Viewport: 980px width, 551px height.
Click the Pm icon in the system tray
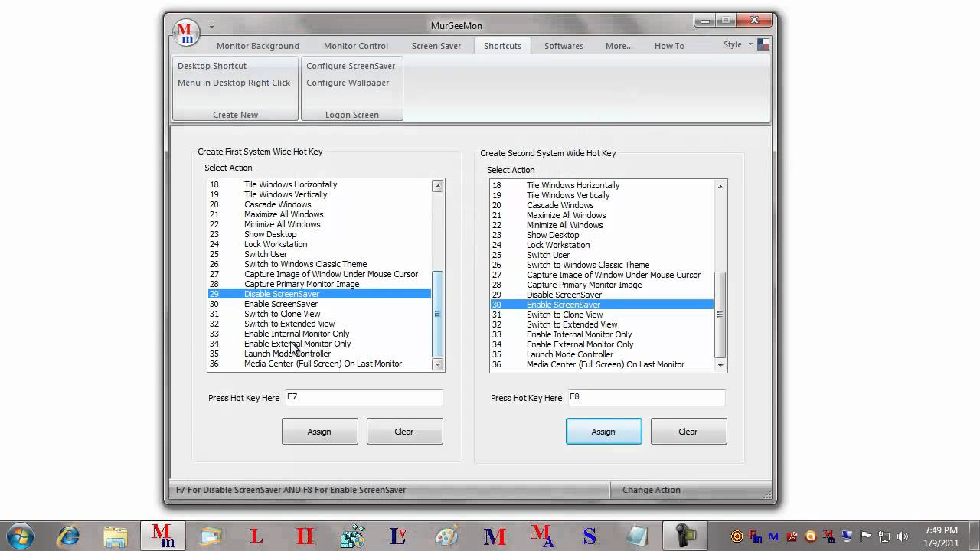pos(756,536)
